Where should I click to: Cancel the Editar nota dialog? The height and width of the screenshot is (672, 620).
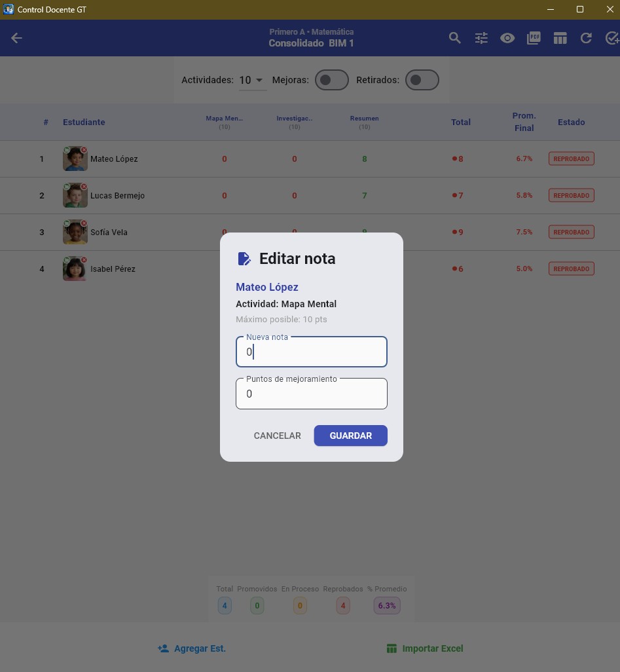click(x=277, y=436)
